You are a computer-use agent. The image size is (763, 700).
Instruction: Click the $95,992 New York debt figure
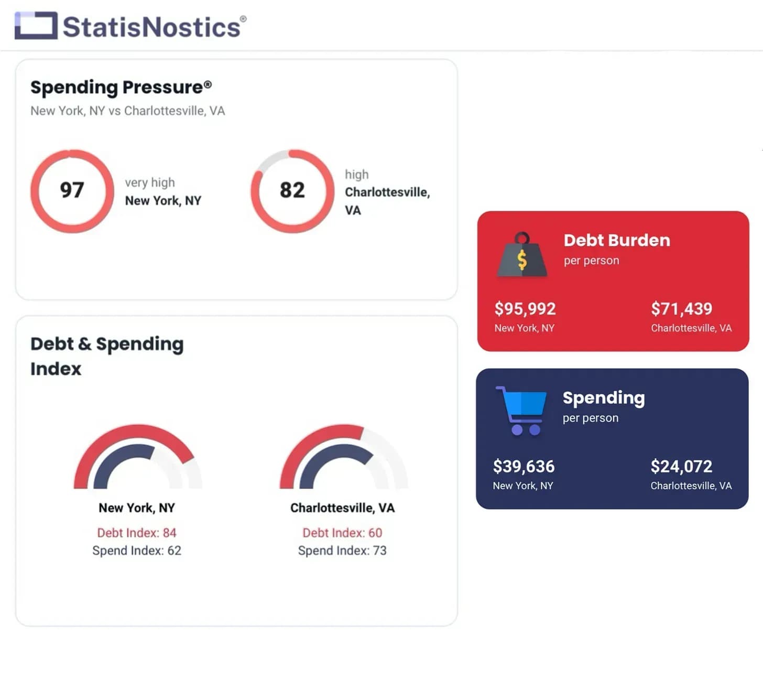tap(525, 309)
